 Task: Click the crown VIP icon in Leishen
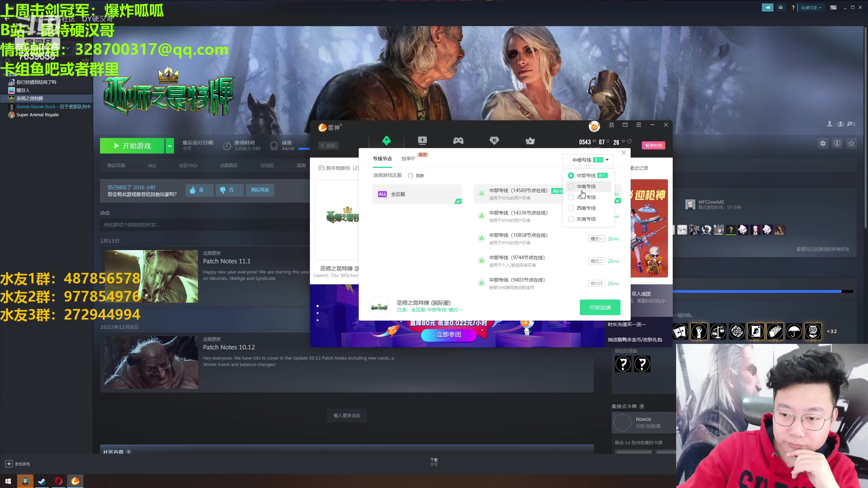(530, 141)
